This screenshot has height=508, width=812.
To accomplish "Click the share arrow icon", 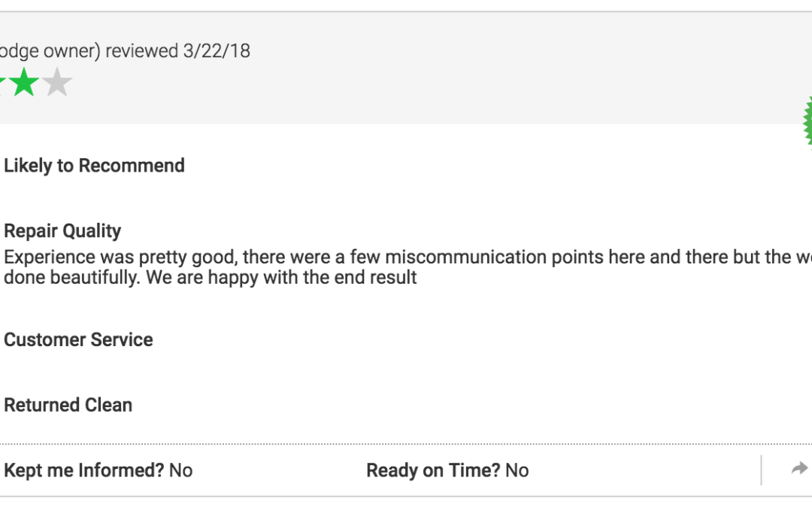I will pos(799,469).
